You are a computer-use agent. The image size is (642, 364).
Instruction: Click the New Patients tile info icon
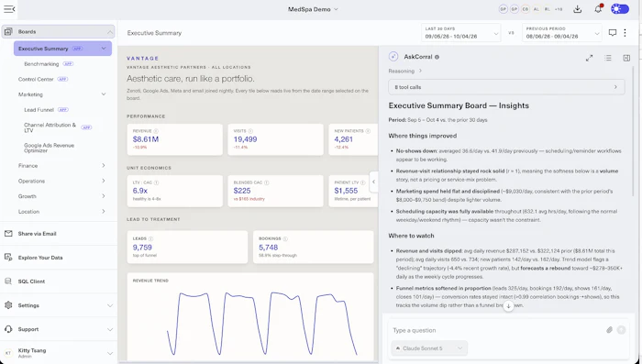(x=368, y=131)
